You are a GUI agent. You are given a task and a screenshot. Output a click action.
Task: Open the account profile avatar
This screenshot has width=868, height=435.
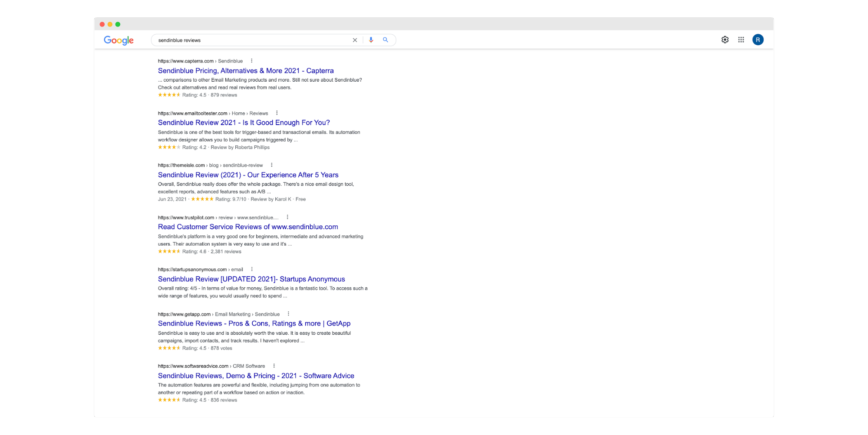click(x=758, y=40)
